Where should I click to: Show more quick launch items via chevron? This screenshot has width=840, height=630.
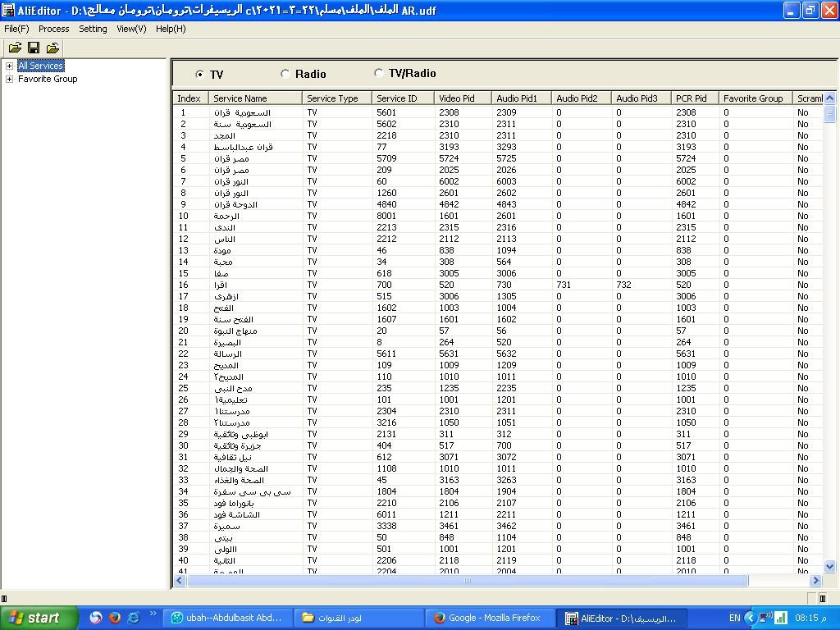(153, 614)
